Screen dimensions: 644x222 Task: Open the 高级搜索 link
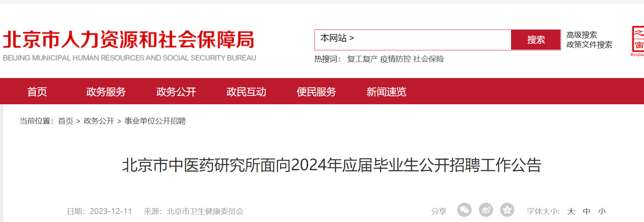coord(582,35)
